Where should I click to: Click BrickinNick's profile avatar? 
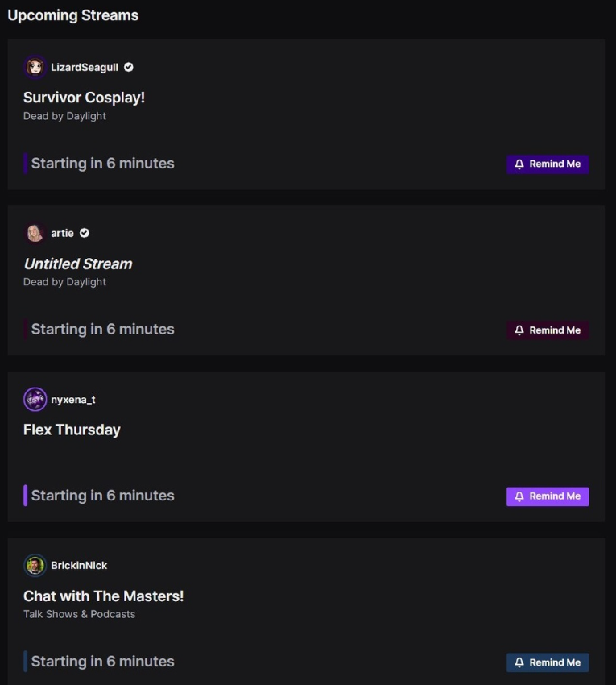pyautogui.click(x=35, y=565)
